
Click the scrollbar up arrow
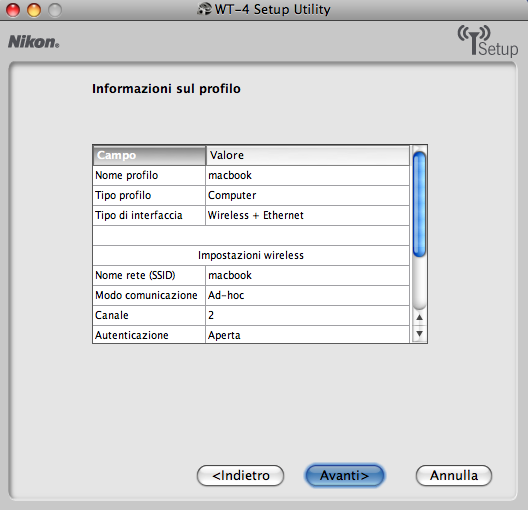click(x=419, y=317)
